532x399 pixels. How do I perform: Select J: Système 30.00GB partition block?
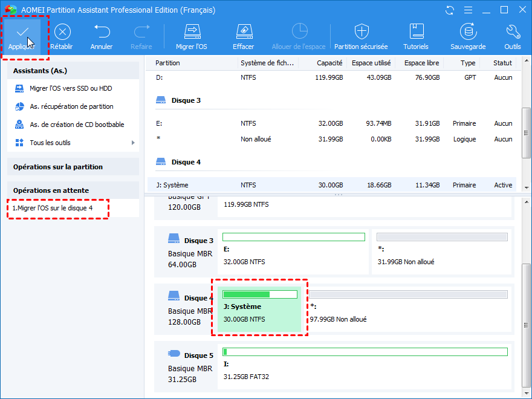click(x=259, y=309)
